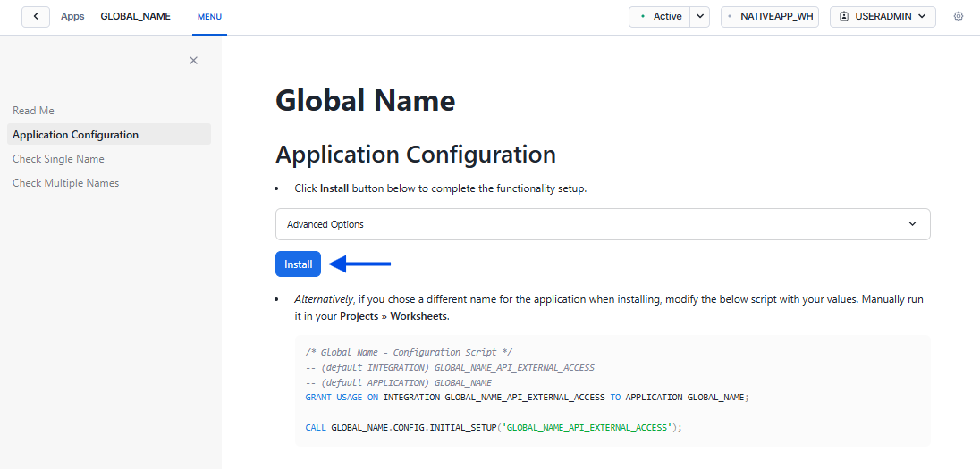Click the GLOBAL_NAME app title
Image resolution: width=980 pixels, height=469 pixels.
tap(136, 17)
